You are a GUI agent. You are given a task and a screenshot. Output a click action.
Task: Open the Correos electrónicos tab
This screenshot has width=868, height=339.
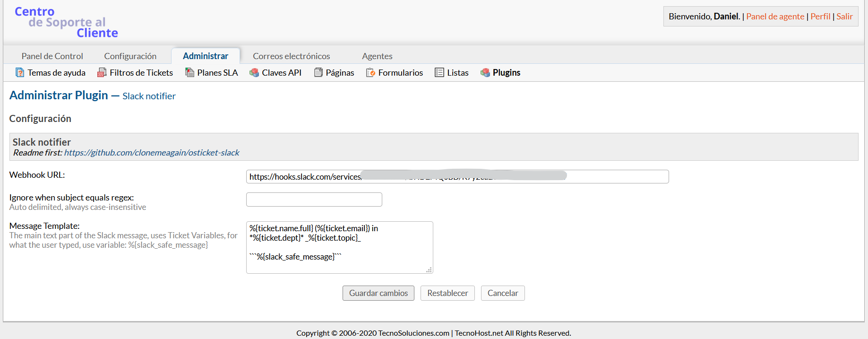pyautogui.click(x=291, y=56)
